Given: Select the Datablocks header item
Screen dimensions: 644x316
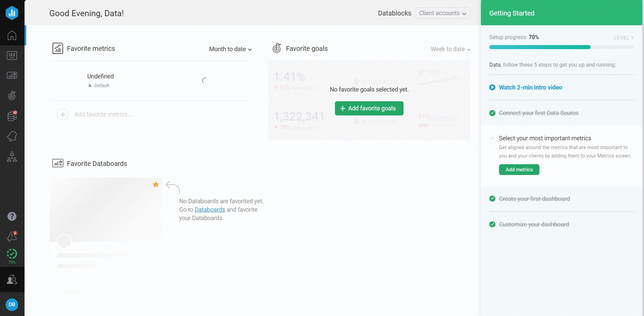Looking at the screenshot, I should (x=394, y=13).
